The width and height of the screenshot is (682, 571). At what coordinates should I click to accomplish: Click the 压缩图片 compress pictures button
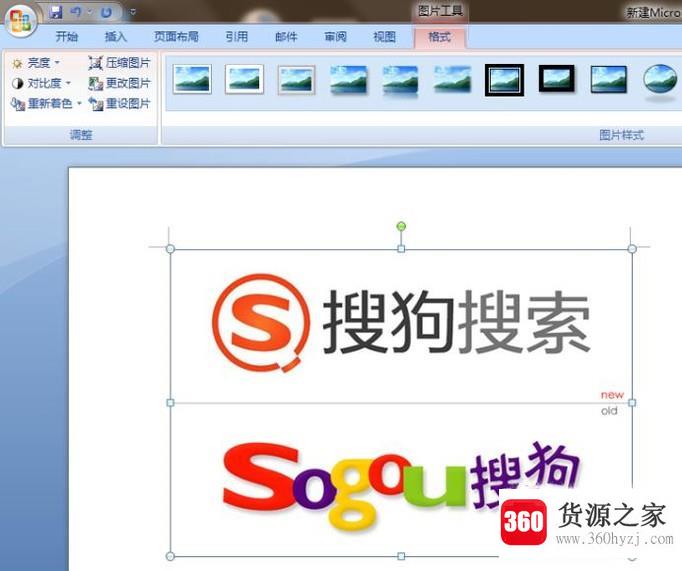[x=119, y=63]
